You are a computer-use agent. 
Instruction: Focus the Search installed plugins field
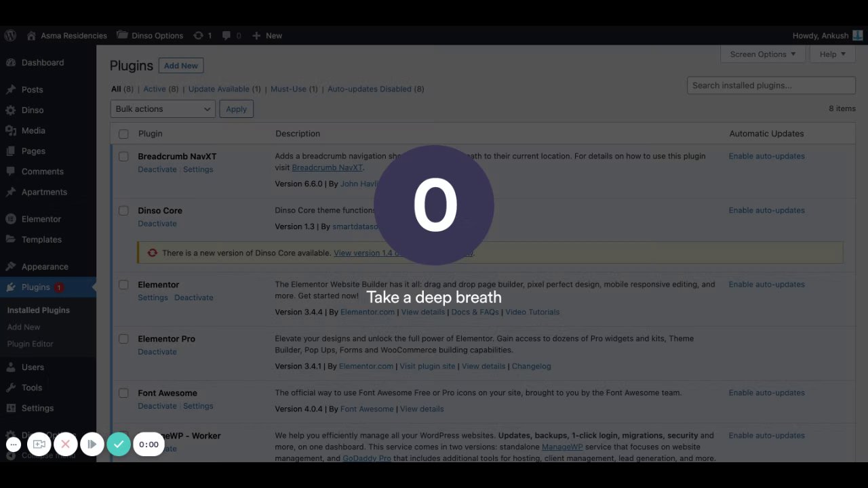pyautogui.click(x=771, y=85)
